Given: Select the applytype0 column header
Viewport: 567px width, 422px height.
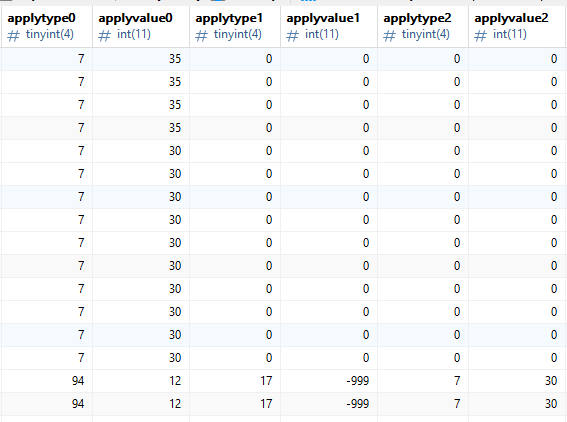Looking at the screenshot, I should click(47, 26).
